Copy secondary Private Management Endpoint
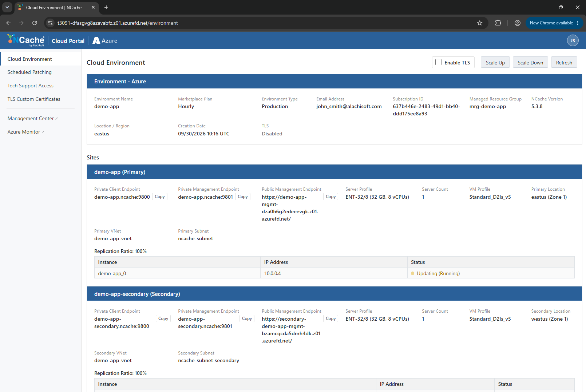Image resolution: width=586 pixels, height=392 pixels. point(247,318)
